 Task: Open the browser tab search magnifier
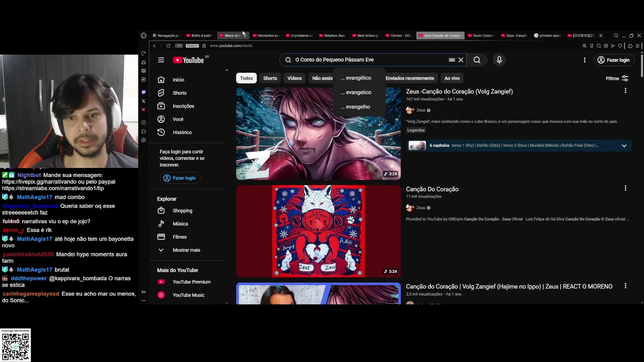point(616,36)
